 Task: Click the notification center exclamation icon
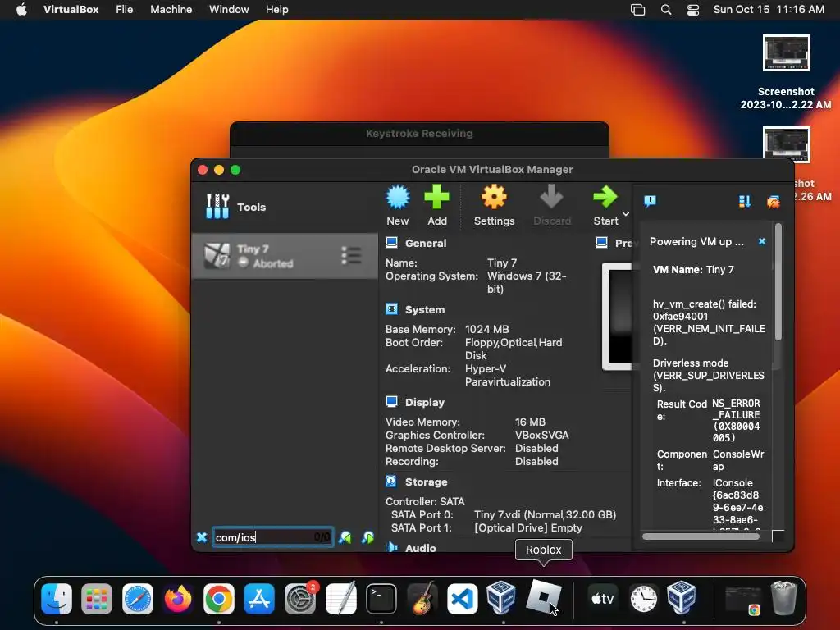click(x=650, y=201)
